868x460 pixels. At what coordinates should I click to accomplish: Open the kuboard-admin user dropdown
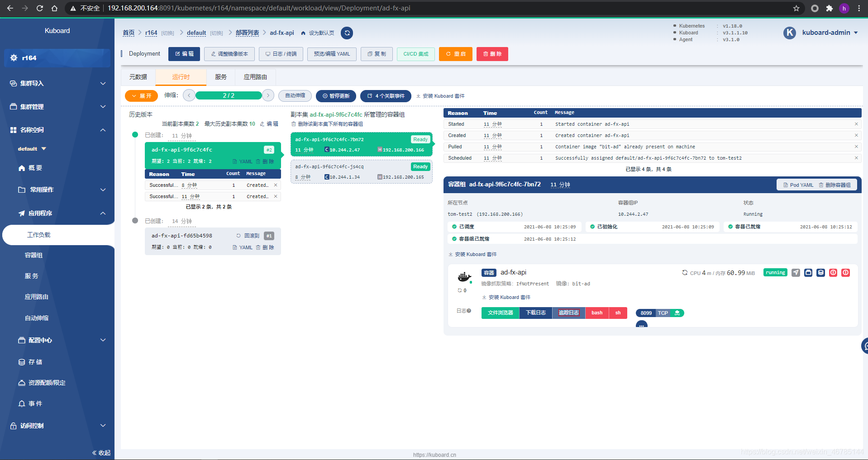[x=830, y=33]
